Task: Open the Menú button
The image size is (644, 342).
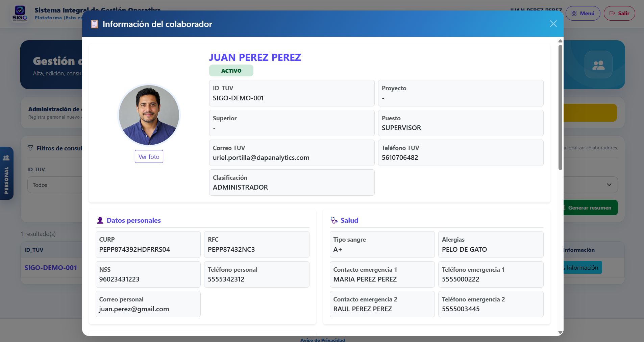Action: (583, 13)
